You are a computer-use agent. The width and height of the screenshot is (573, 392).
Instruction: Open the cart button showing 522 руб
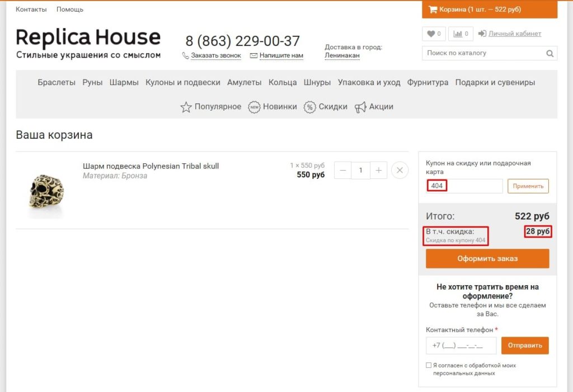coord(489,10)
